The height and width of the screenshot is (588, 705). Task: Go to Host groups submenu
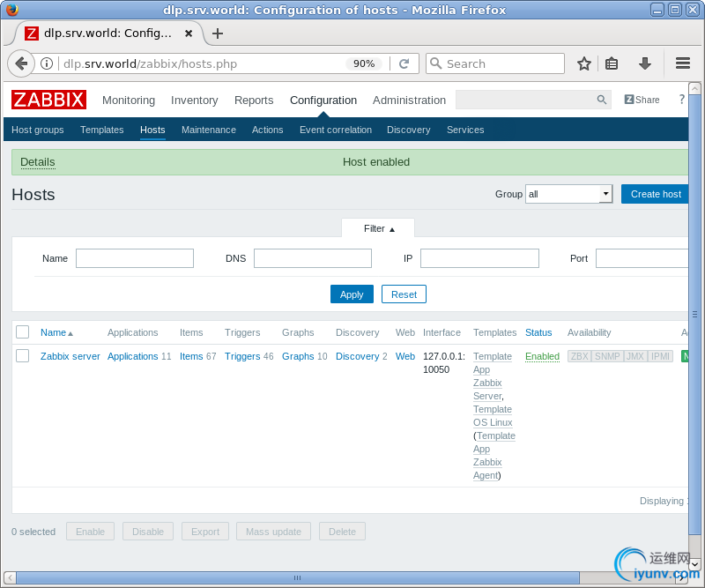pos(38,130)
